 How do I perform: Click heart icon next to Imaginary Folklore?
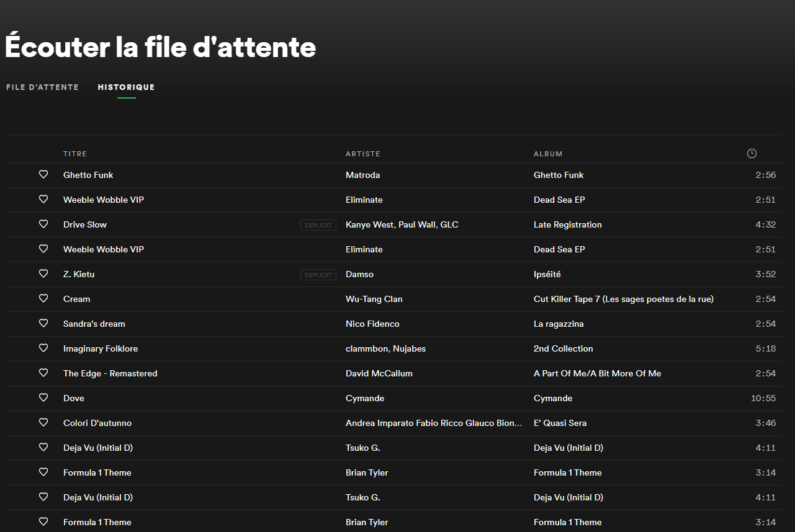pos(43,348)
